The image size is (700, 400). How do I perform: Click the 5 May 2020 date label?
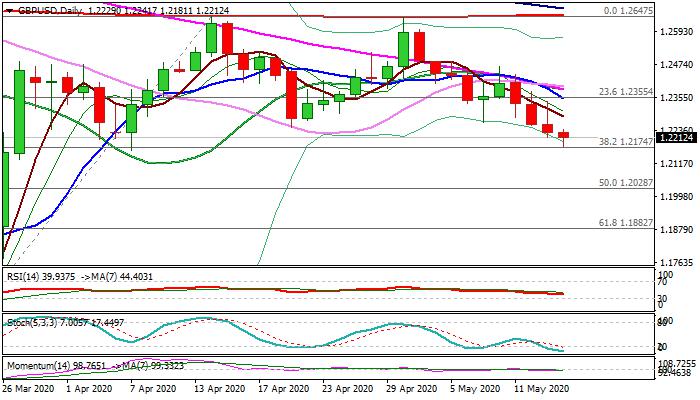pyautogui.click(x=475, y=389)
